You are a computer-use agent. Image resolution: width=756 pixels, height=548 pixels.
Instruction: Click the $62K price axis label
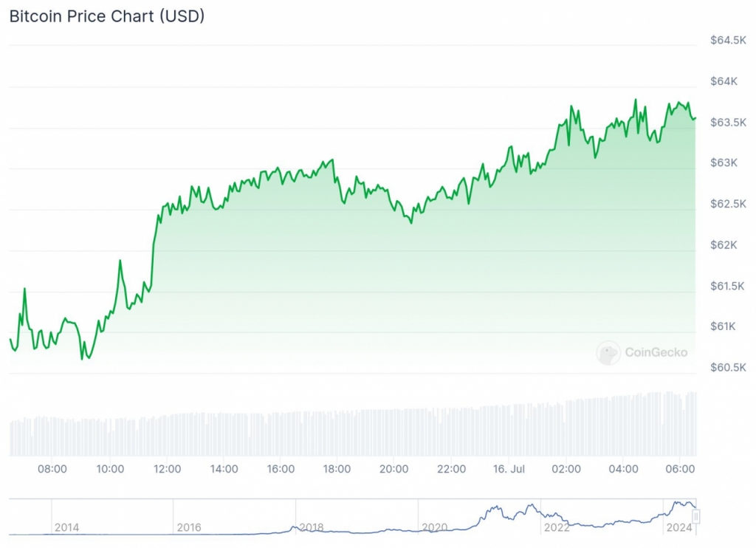725,244
